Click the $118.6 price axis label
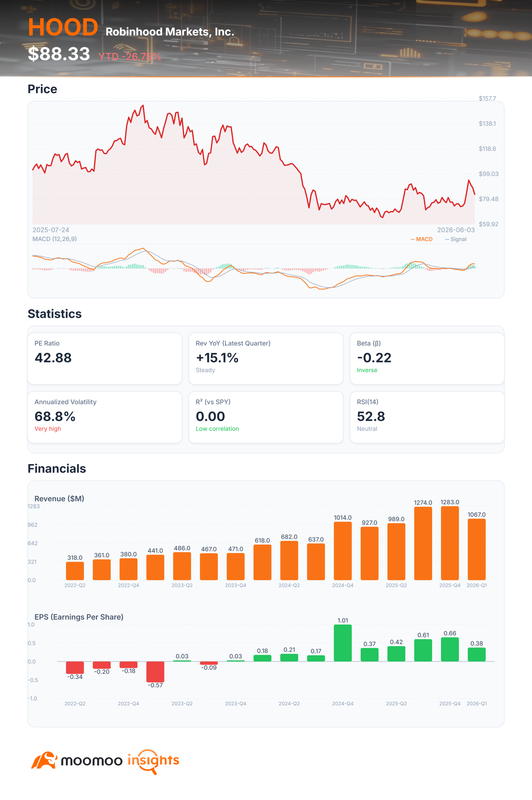The image size is (532, 800). click(487, 149)
